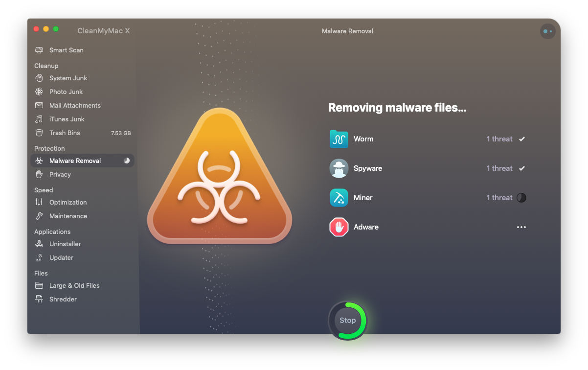Click the Spyware agent icon

pyautogui.click(x=339, y=168)
